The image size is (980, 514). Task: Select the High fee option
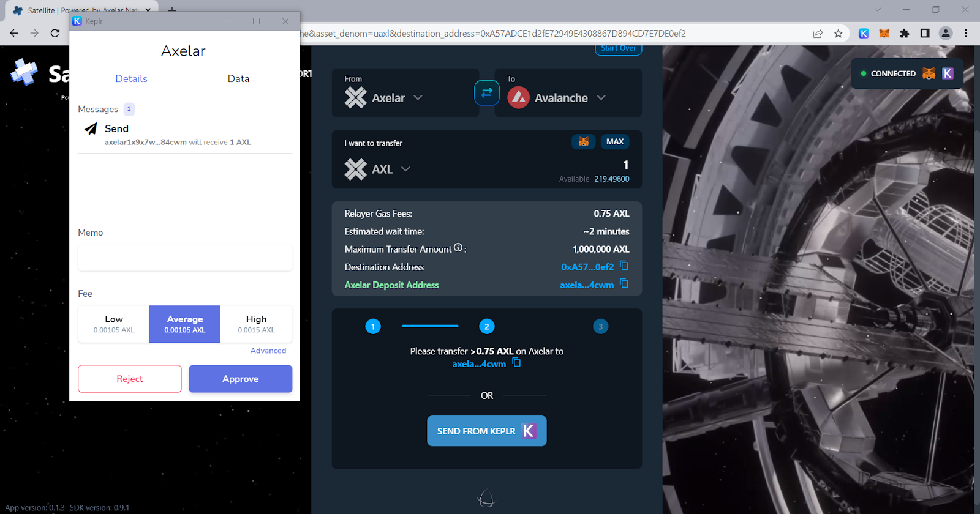coord(256,324)
